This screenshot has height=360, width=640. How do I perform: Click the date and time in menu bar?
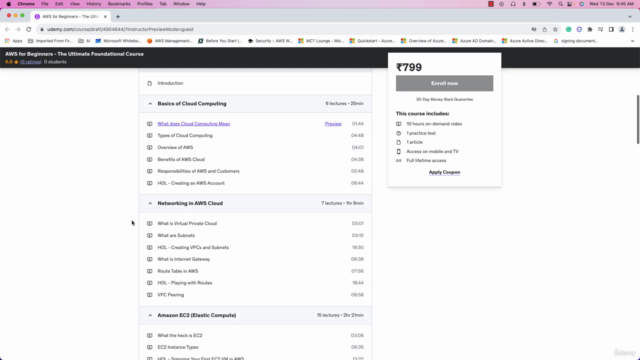(x=611, y=4)
